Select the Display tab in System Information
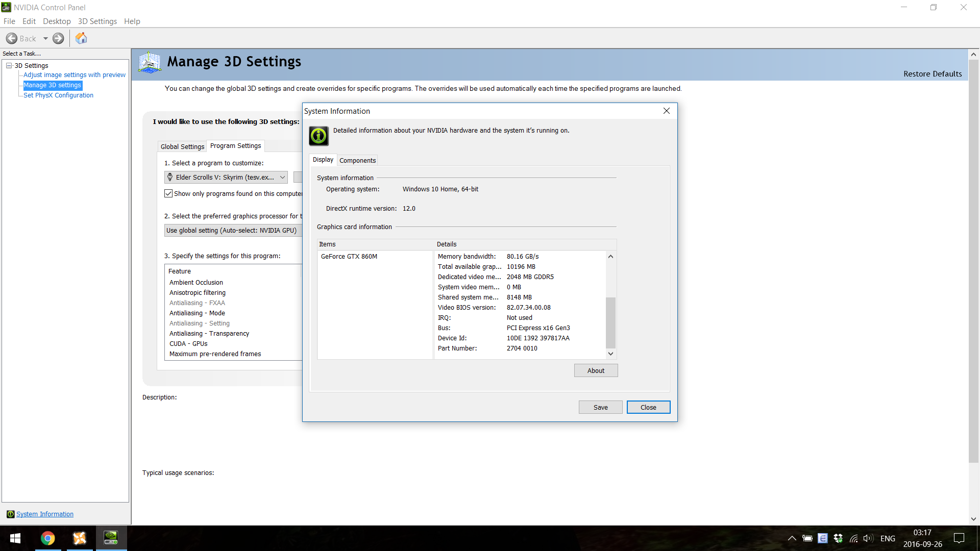The image size is (980, 551). click(323, 160)
